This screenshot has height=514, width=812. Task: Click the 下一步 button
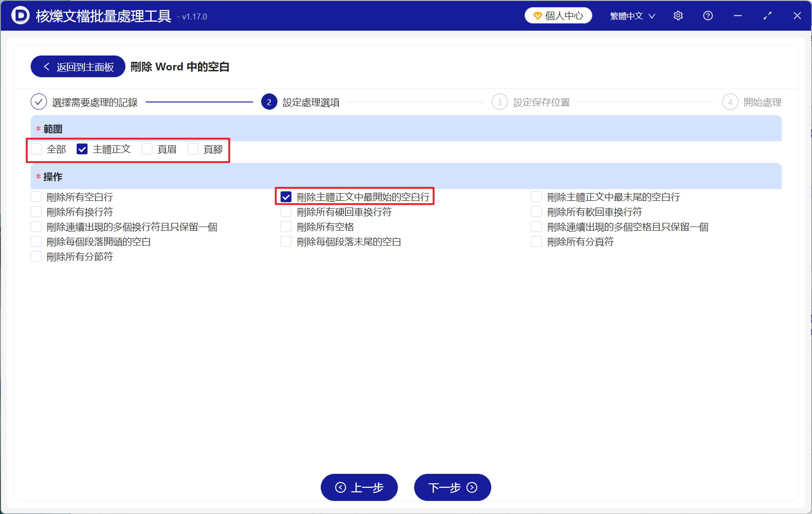click(452, 488)
